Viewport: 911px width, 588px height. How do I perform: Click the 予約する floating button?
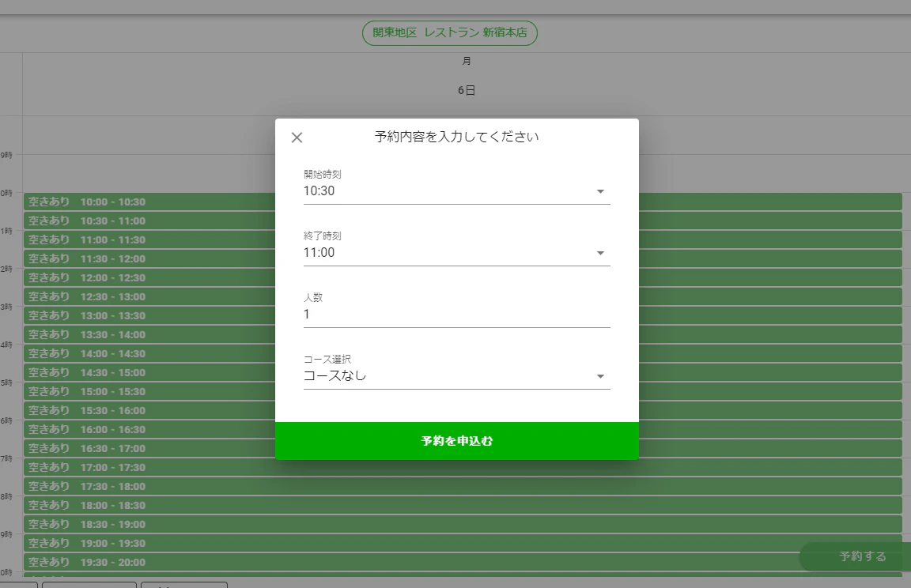862,556
